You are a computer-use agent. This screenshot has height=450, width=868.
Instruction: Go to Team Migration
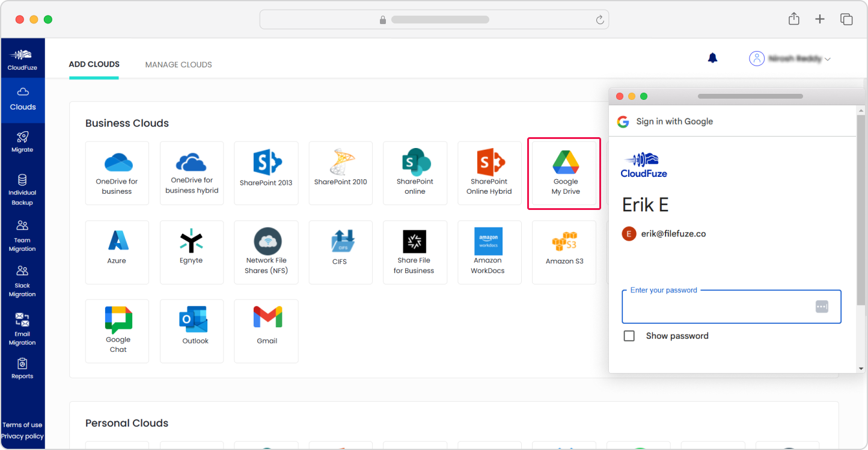(22, 236)
